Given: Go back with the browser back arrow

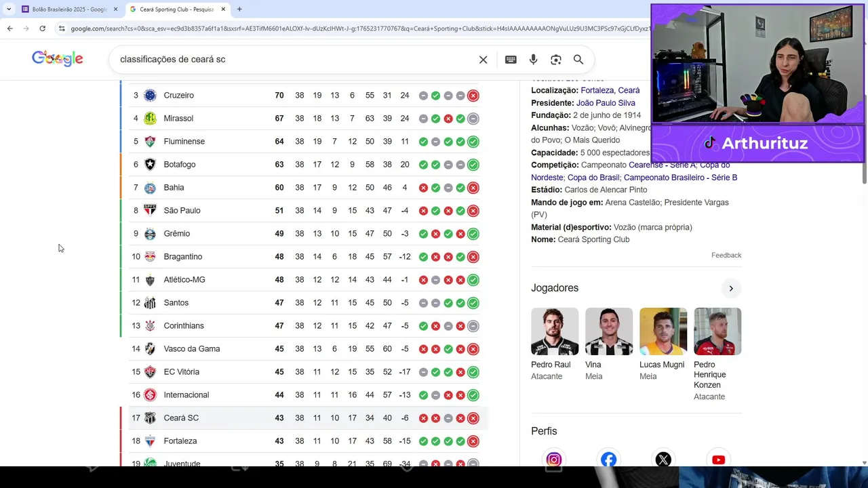Looking at the screenshot, I should [9, 28].
